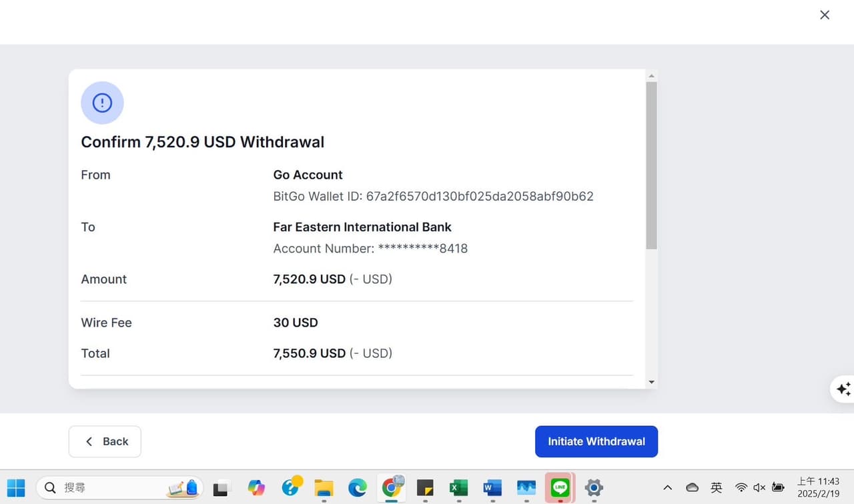This screenshot has height=504, width=854.
Task: Launch Copilot from the taskbar
Action: [256, 488]
